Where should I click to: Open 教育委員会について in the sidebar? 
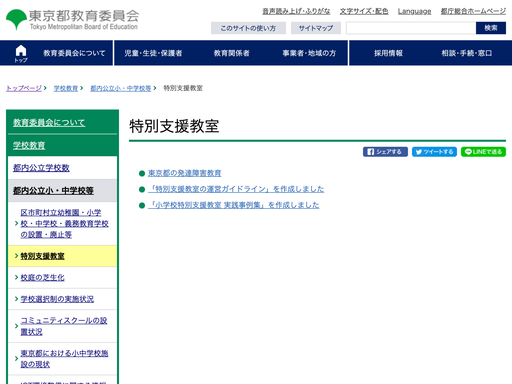click(49, 123)
